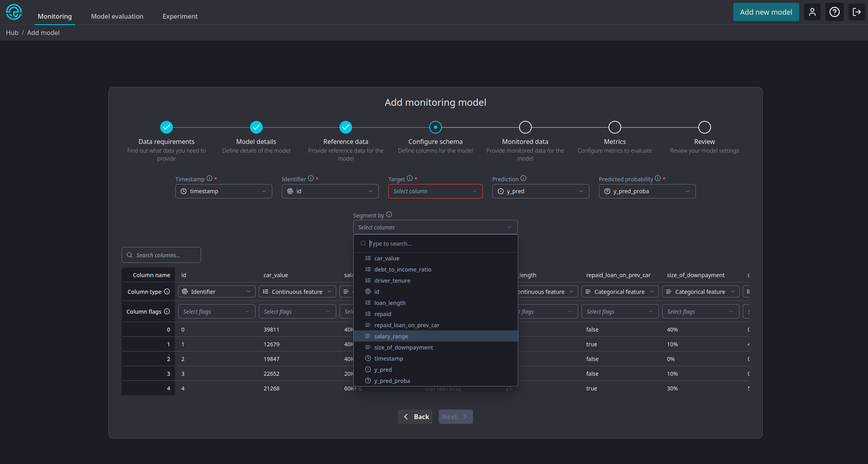Click the Add new model button
Image resolution: width=868 pixels, height=464 pixels.
(766, 12)
